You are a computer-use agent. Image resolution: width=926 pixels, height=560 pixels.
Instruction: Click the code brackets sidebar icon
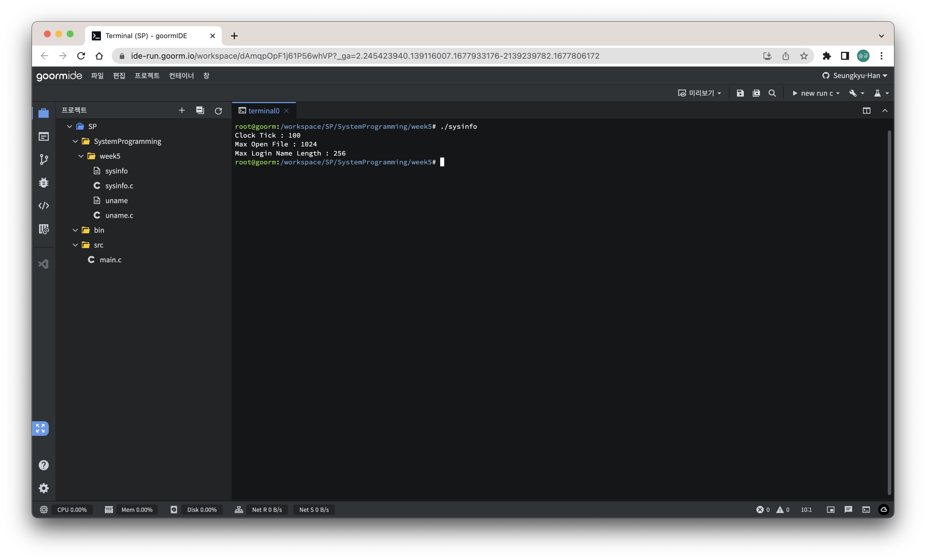coord(44,206)
